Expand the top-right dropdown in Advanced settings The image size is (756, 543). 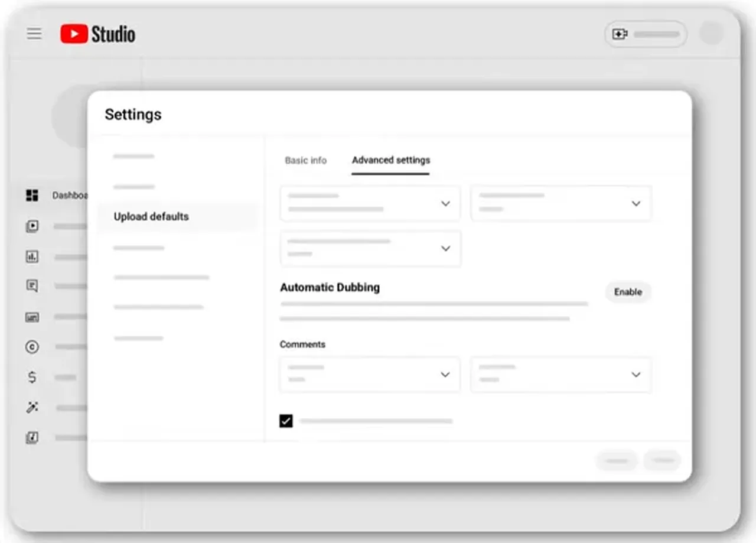pos(561,204)
